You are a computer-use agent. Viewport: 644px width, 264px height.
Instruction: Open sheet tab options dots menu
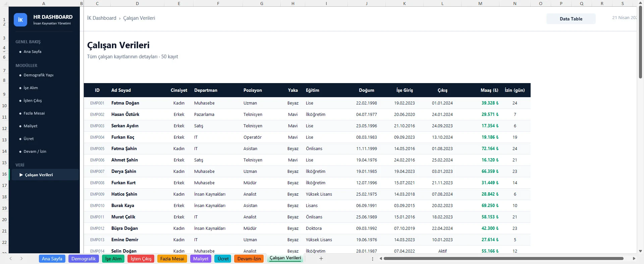(x=373, y=259)
